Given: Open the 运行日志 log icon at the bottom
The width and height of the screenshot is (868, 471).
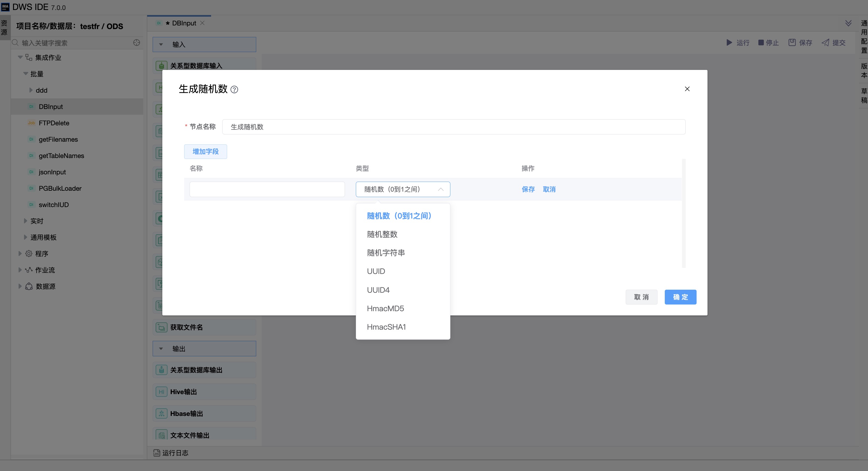Looking at the screenshot, I should pos(156,453).
